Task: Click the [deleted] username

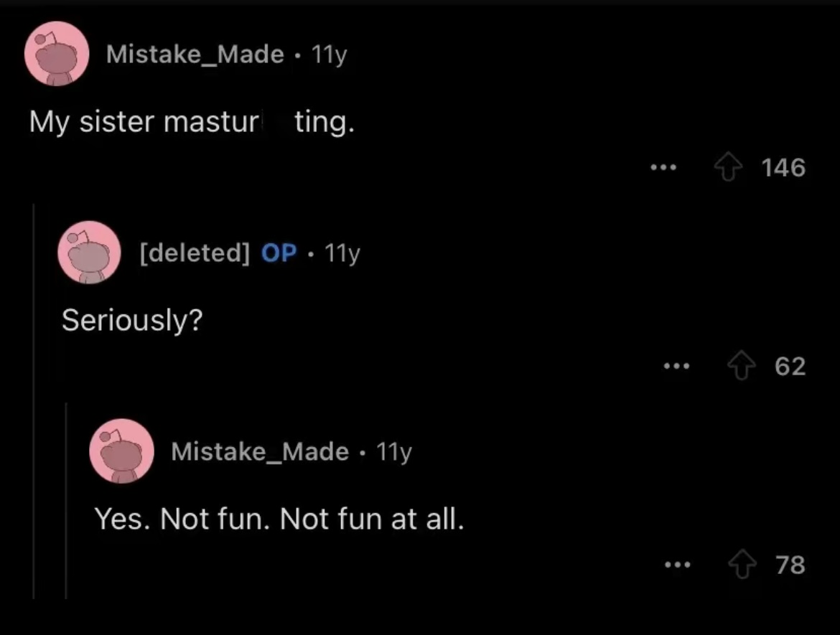Action: (x=195, y=253)
